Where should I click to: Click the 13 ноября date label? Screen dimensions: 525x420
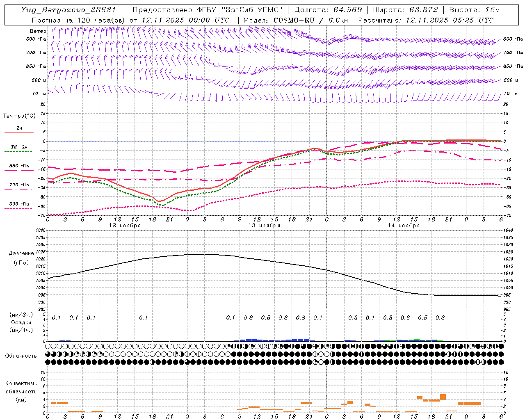click(264, 226)
